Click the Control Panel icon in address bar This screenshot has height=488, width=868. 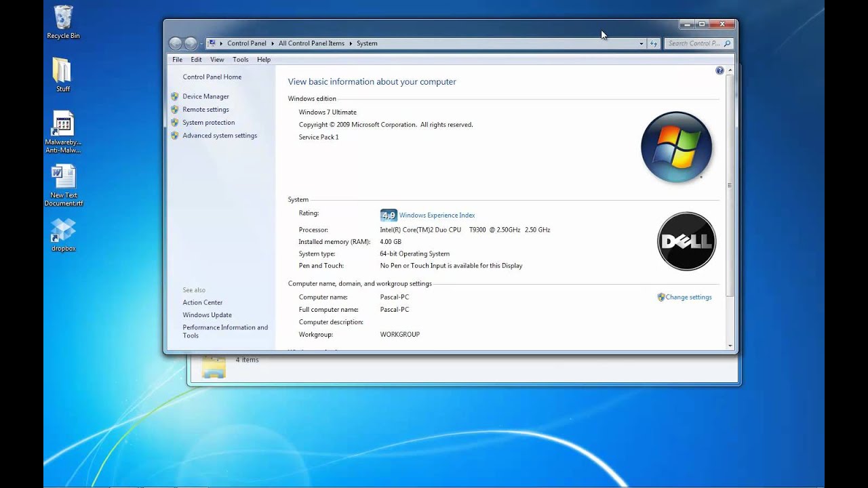click(212, 43)
